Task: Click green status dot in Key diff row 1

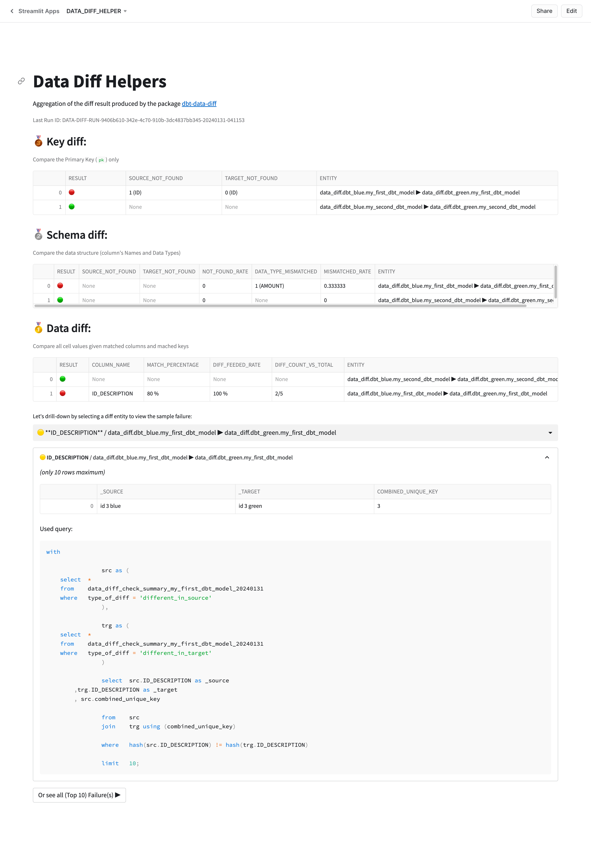Action: 72,207
